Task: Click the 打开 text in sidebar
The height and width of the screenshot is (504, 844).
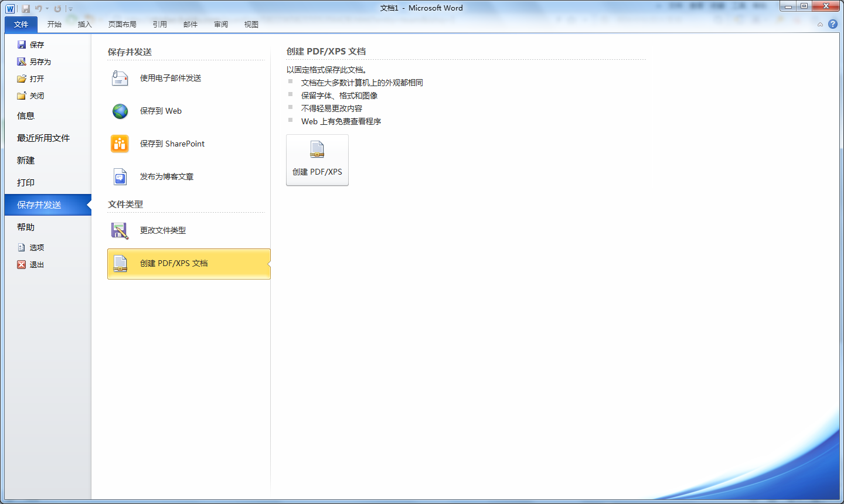Action: coord(37,79)
